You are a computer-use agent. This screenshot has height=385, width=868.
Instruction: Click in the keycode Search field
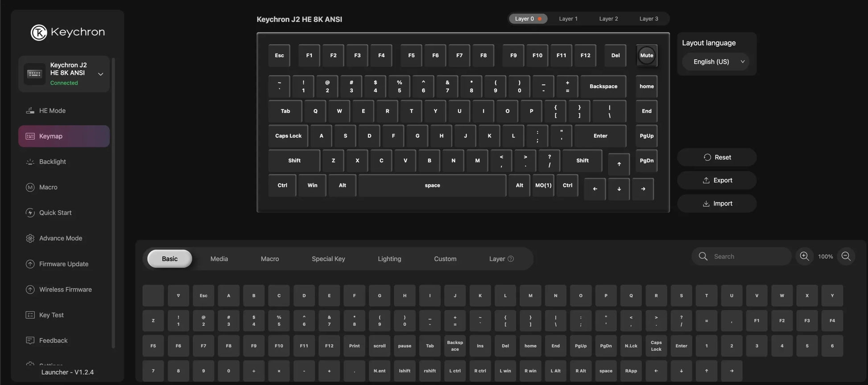coord(742,256)
